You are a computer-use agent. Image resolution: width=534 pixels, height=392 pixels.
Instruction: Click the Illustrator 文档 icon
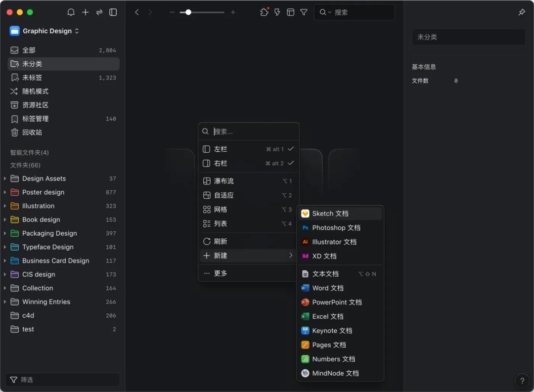(305, 242)
